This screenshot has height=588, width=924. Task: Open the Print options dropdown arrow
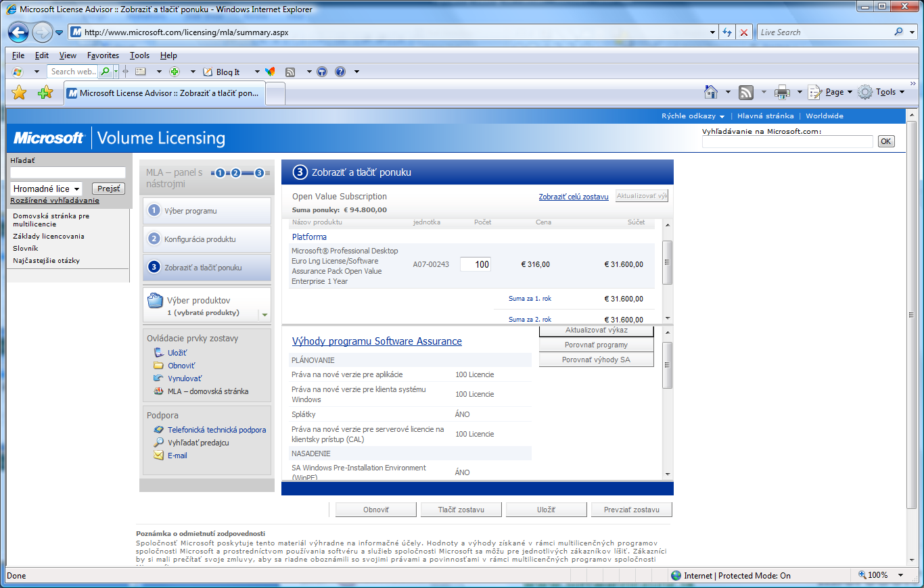[799, 92]
